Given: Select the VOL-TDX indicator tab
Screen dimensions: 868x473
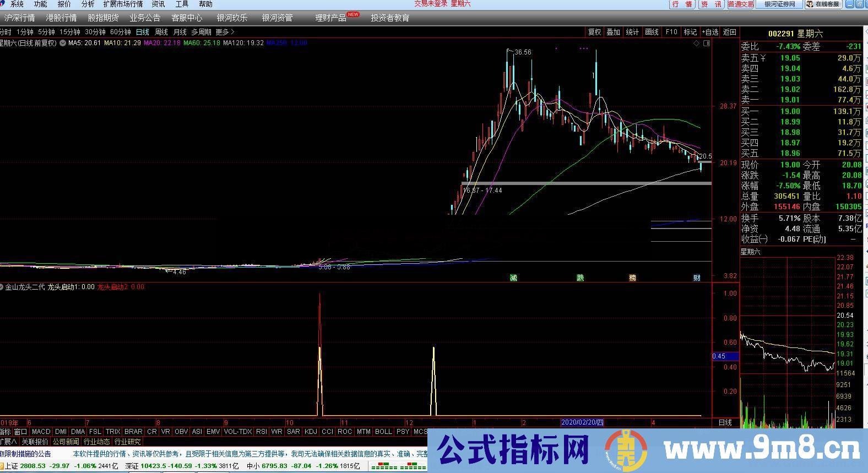Looking at the screenshot, I should 238,432.
